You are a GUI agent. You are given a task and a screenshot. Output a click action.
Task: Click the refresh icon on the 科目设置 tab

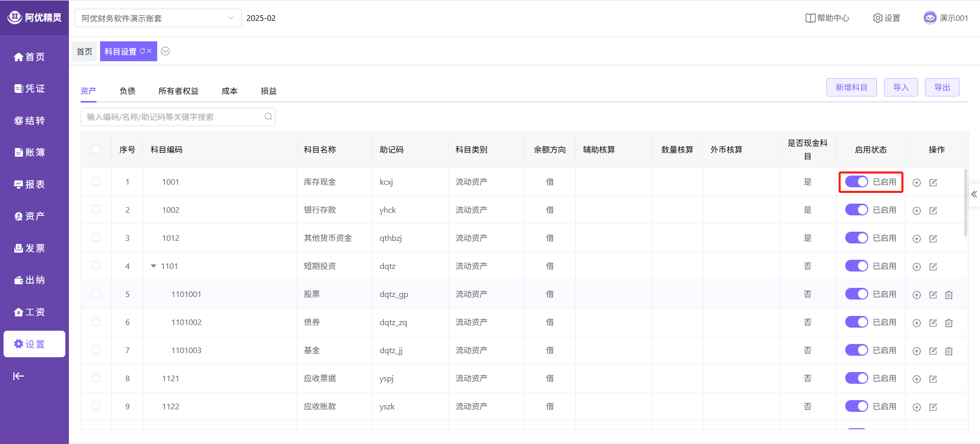[x=142, y=51]
